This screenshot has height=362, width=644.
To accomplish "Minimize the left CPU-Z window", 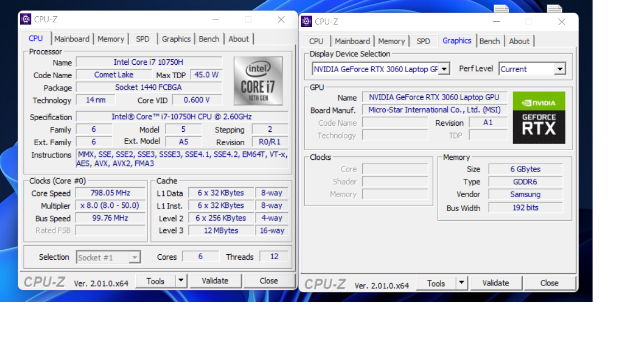I will point(216,20).
